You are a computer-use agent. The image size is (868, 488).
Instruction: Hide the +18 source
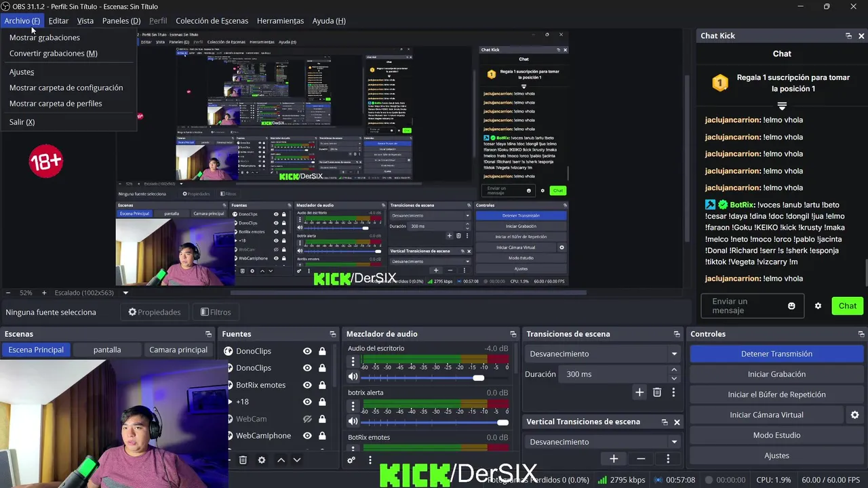(x=307, y=402)
